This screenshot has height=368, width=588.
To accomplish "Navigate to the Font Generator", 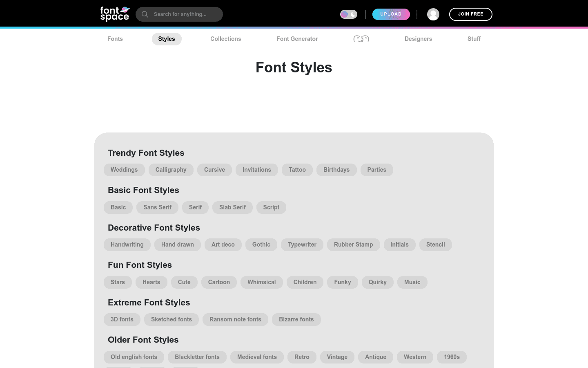I will pos(297,39).
